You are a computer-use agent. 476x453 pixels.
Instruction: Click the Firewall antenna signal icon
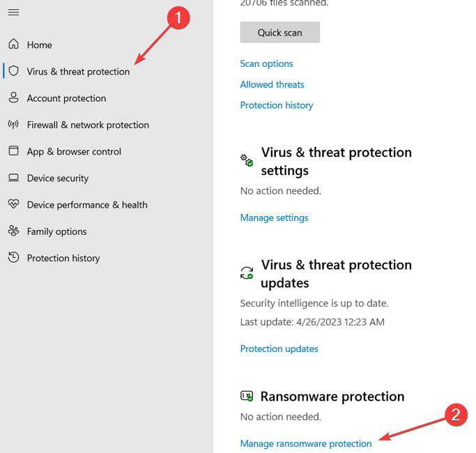pyautogui.click(x=13, y=124)
